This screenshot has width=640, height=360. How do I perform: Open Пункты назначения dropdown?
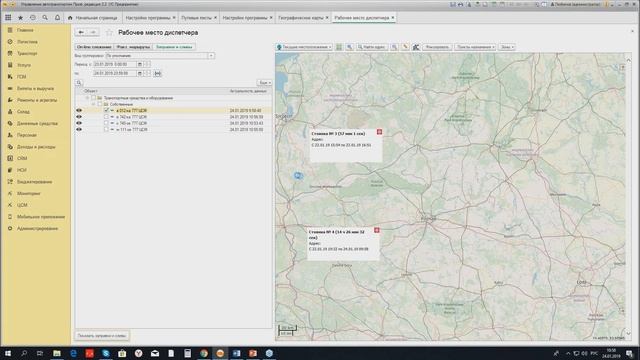(x=476, y=47)
